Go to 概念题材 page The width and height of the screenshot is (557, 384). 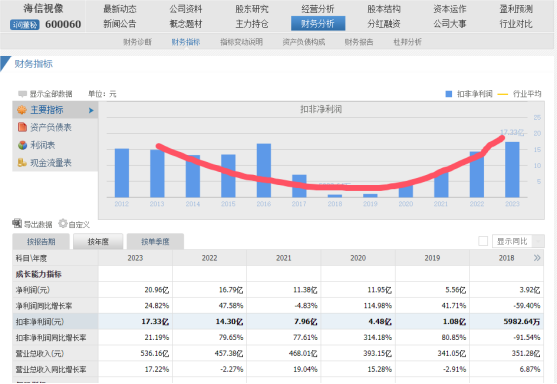(x=186, y=24)
